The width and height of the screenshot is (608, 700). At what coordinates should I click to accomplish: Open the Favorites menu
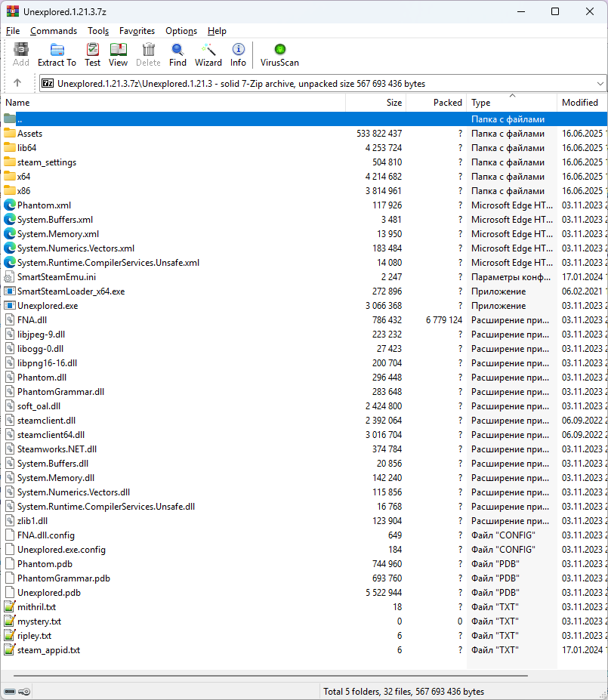pos(137,31)
